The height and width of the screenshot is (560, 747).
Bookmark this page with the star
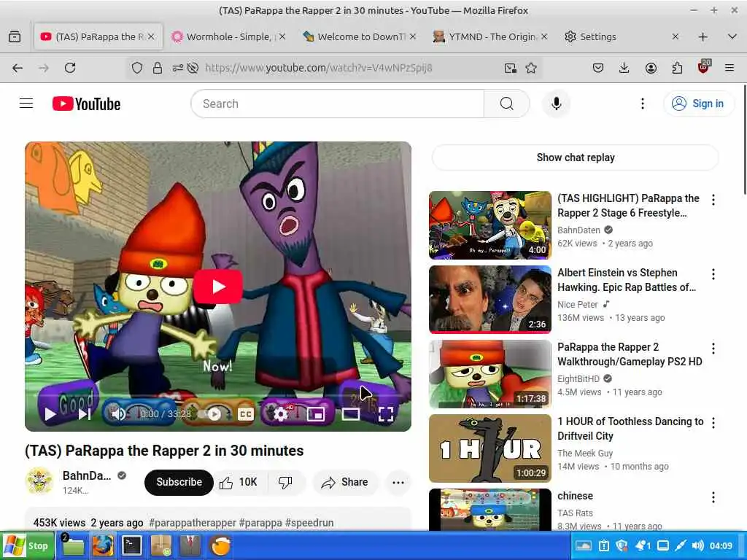click(531, 68)
